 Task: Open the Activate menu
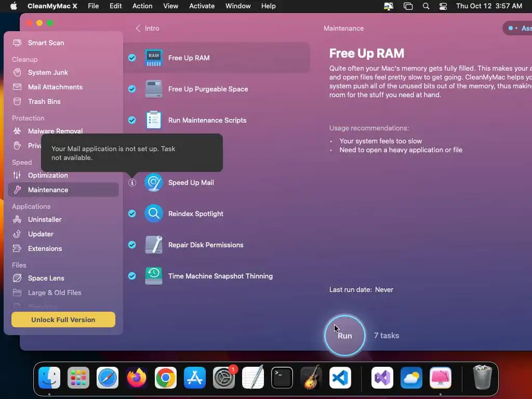(x=202, y=6)
